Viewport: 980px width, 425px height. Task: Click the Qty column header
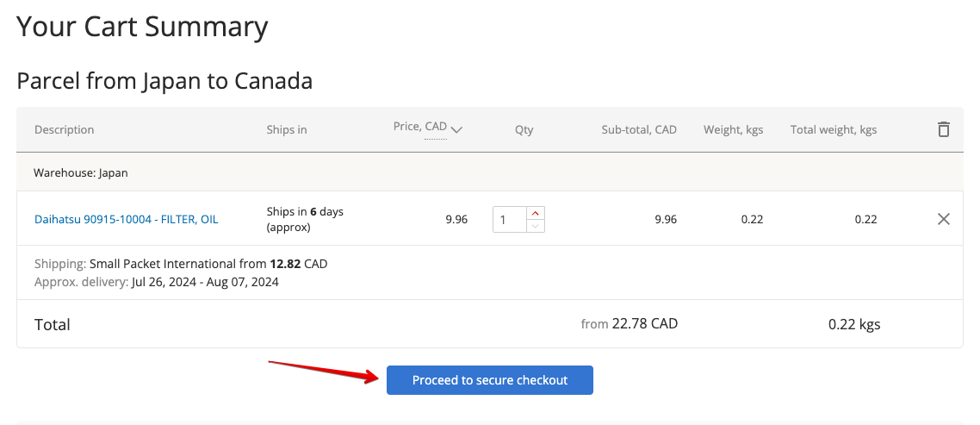point(524,129)
